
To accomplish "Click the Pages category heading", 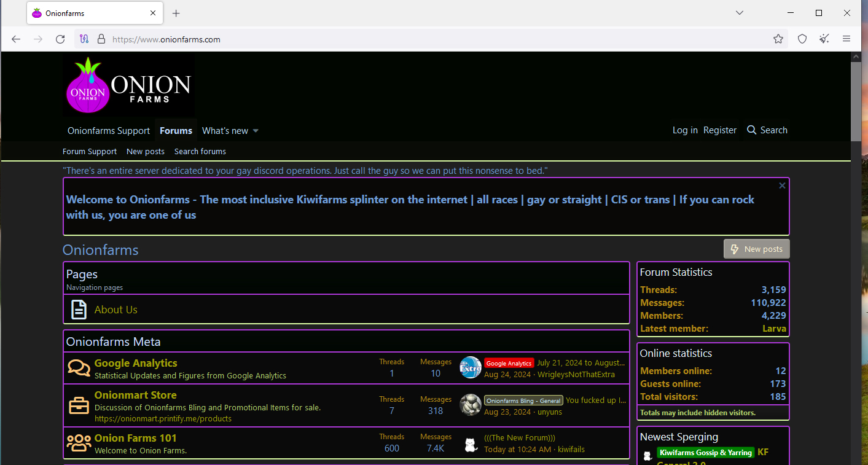I will click(x=82, y=274).
